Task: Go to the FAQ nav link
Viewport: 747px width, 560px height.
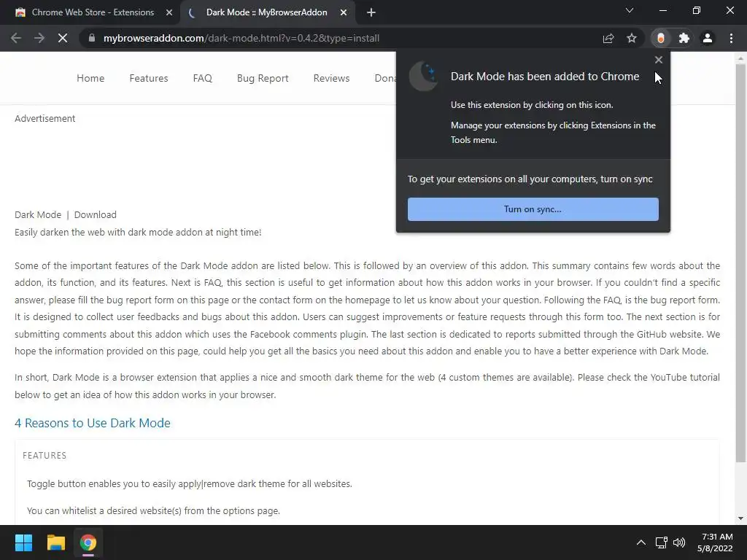Action: click(203, 78)
